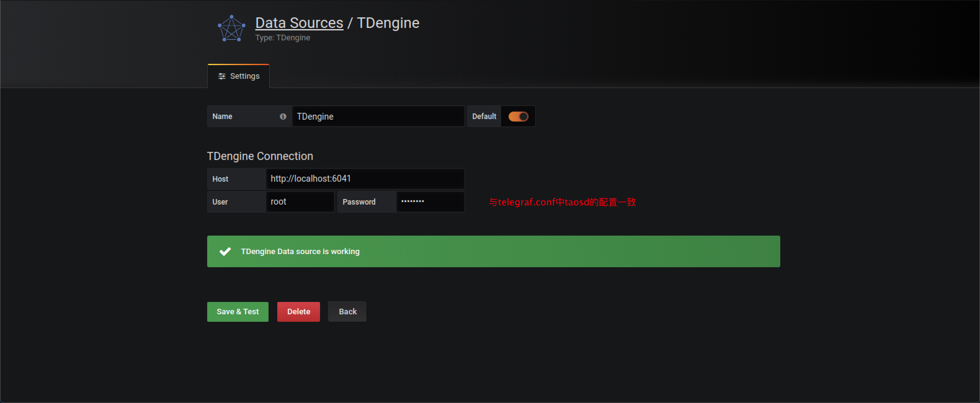
Task: Click the 'Type: TDengine' subtitle text
Action: pyautogui.click(x=283, y=38)
